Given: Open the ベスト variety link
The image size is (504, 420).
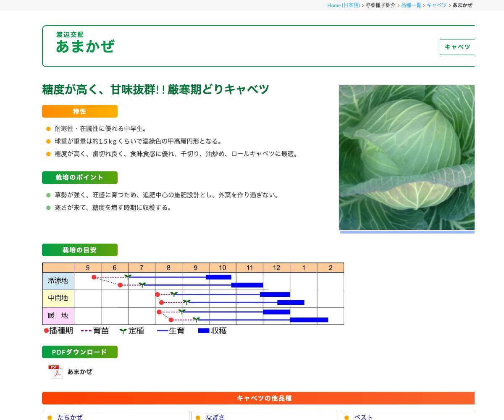Looking at the screenshot, I should point(364,417).
